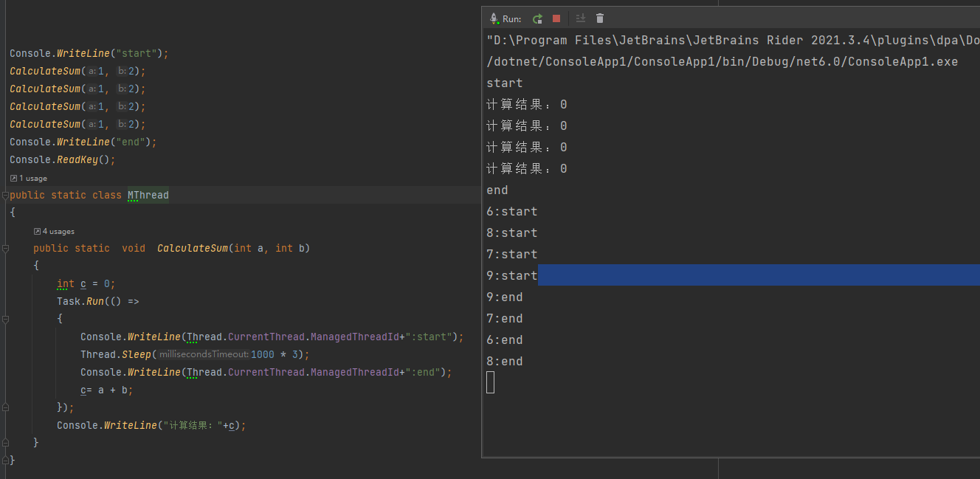Click fold marker at file's closing brace
This screenshot has height=479, width=980.
pos(4,459)
